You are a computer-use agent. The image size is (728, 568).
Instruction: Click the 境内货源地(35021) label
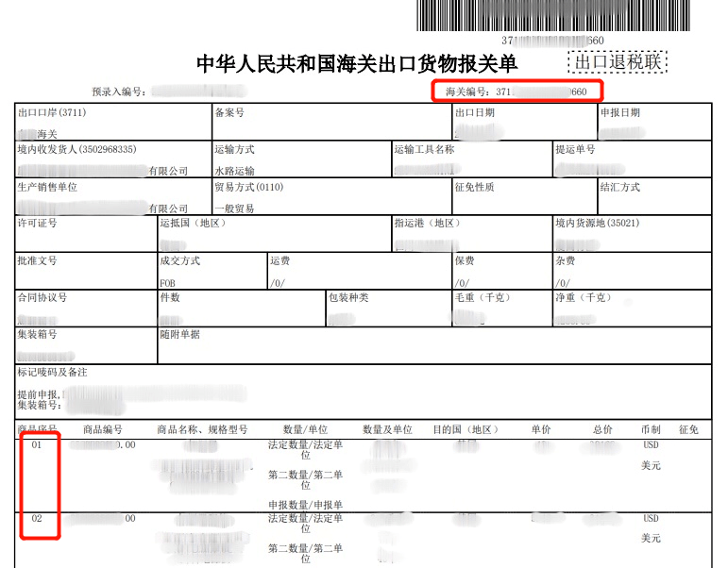(598, 224)
